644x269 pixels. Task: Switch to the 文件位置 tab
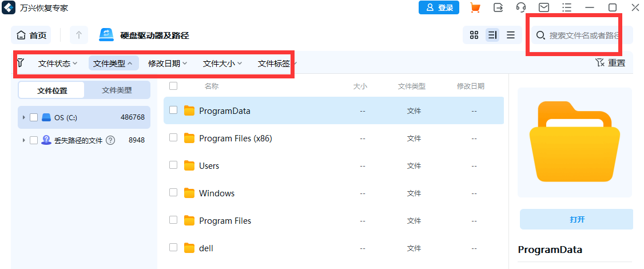(51, 90)
